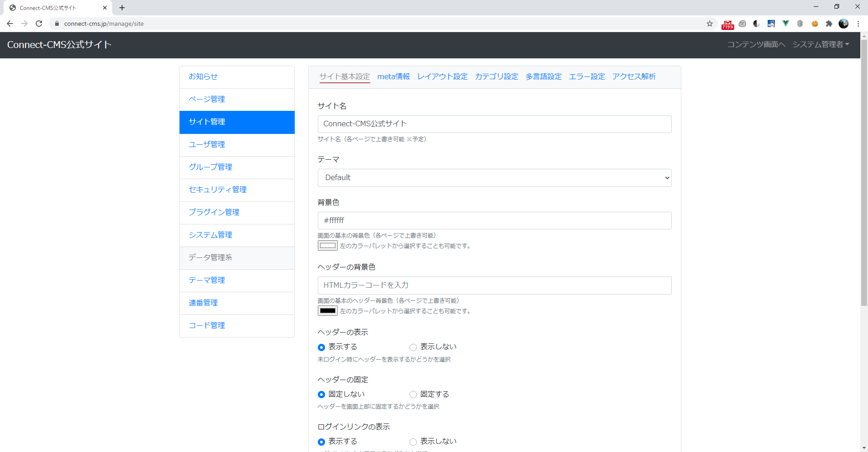
Task: Open the black header background color swatch
Action: coord(327,311)
